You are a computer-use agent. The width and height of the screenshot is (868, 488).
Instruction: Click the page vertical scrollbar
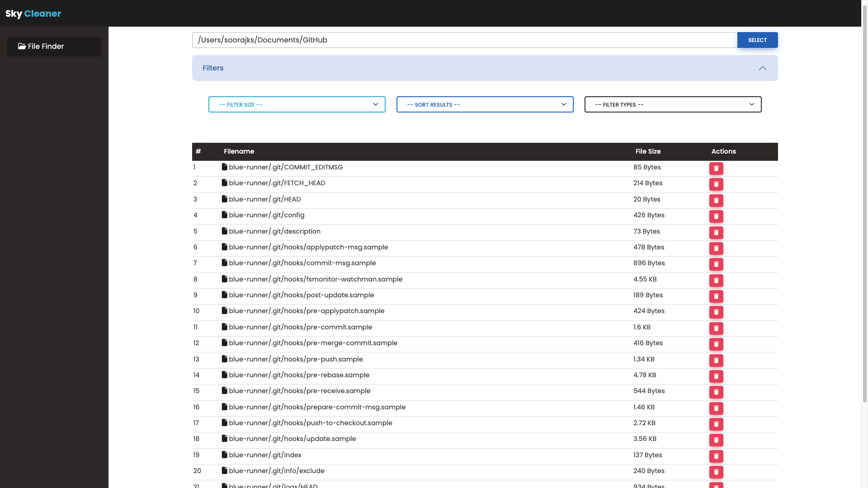tap(864, 203)
